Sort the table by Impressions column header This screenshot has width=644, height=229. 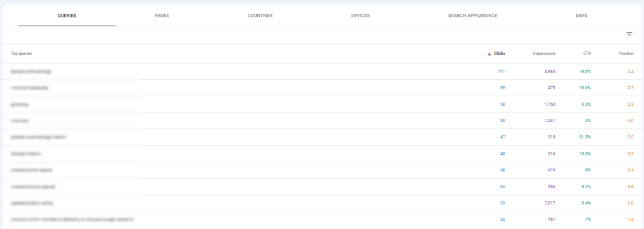(544, 53)
